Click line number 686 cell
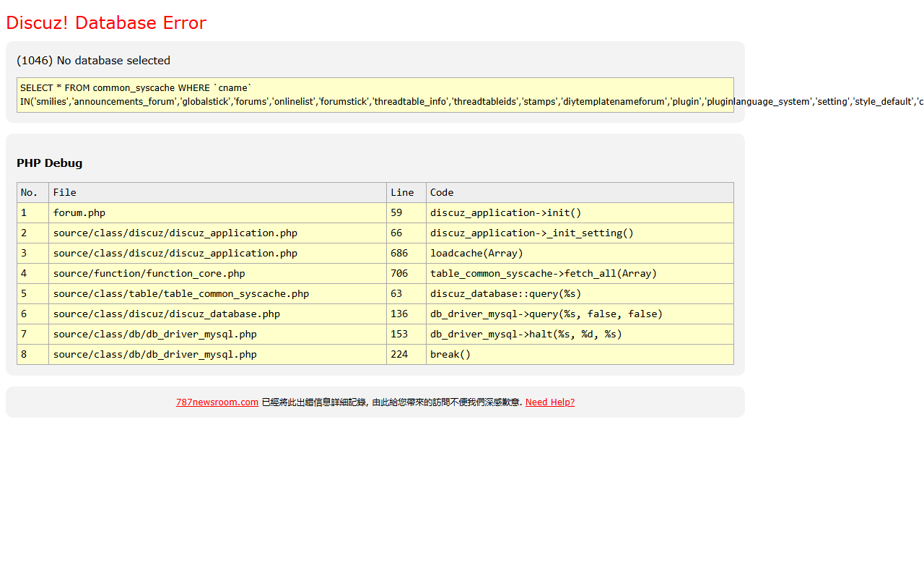 tap(406, 254)
